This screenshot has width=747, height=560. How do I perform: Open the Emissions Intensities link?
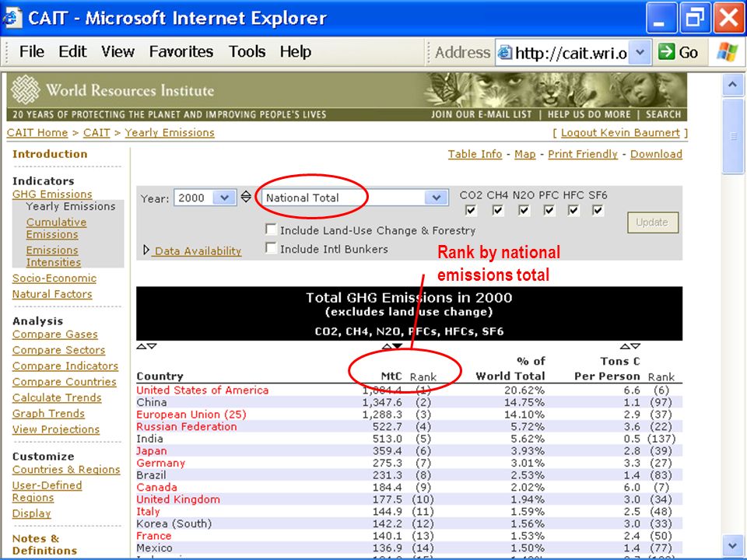pos(54,256)
